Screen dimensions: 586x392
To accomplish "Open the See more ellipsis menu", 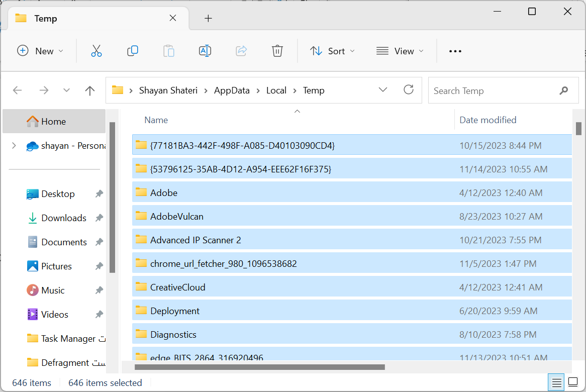I will [x=455, y=51].
